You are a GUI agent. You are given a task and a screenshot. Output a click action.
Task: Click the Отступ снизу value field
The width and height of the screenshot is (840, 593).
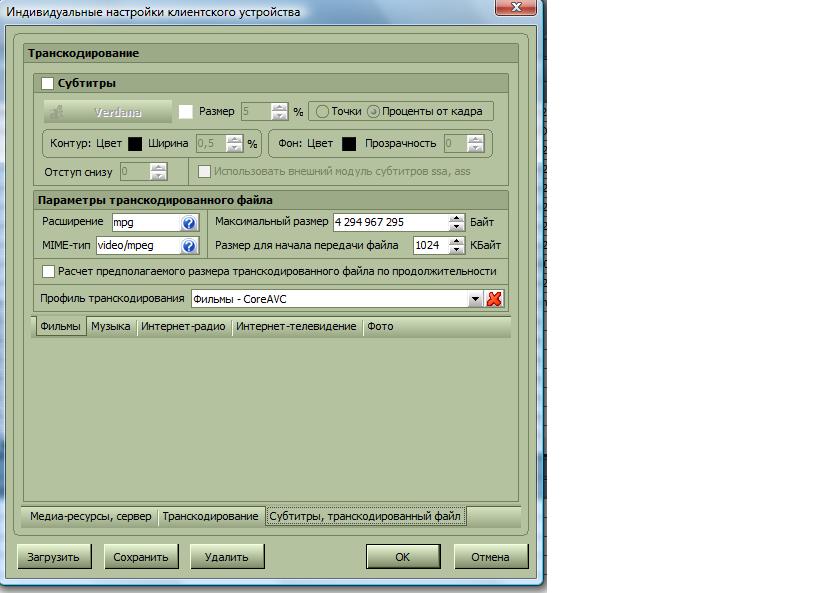click(x=135, y=172)
